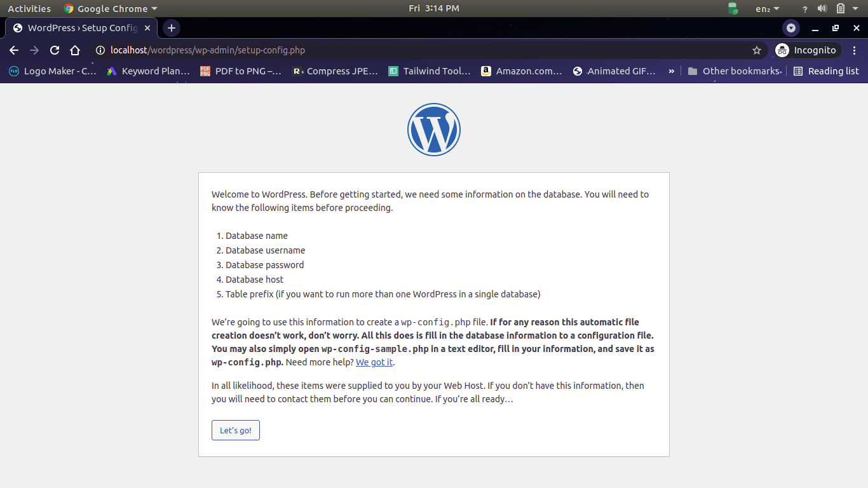Click the "Database name" list item

pos(257,236)
